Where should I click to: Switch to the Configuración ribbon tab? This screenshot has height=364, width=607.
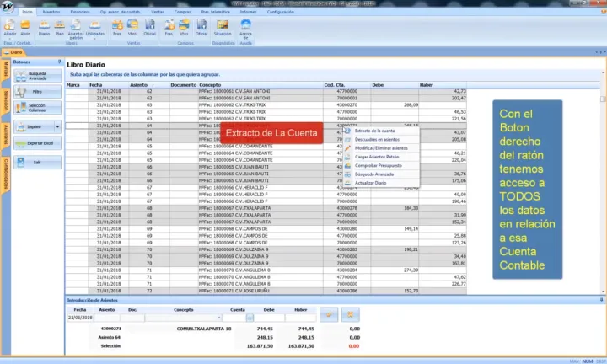point(280,12)
